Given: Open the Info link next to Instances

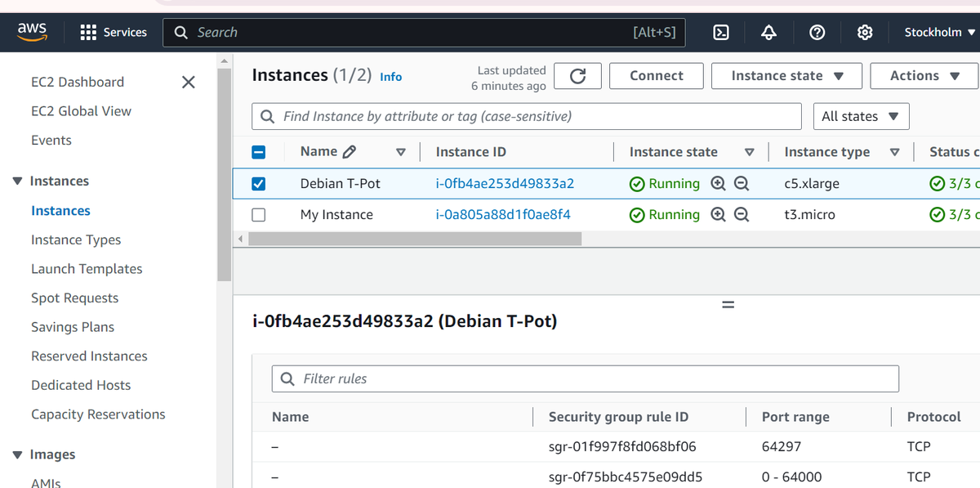Looking at the screenshot, I should coord(391,77).
